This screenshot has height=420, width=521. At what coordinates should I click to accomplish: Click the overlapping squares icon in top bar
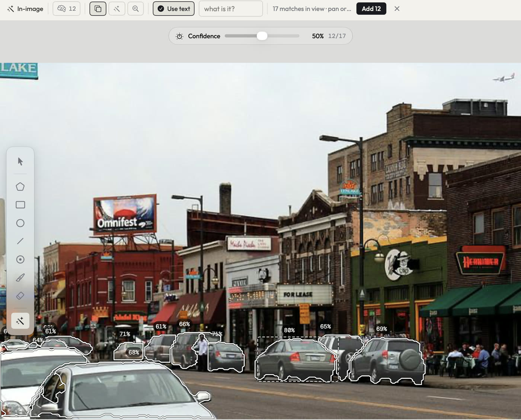tap(98, 9)
